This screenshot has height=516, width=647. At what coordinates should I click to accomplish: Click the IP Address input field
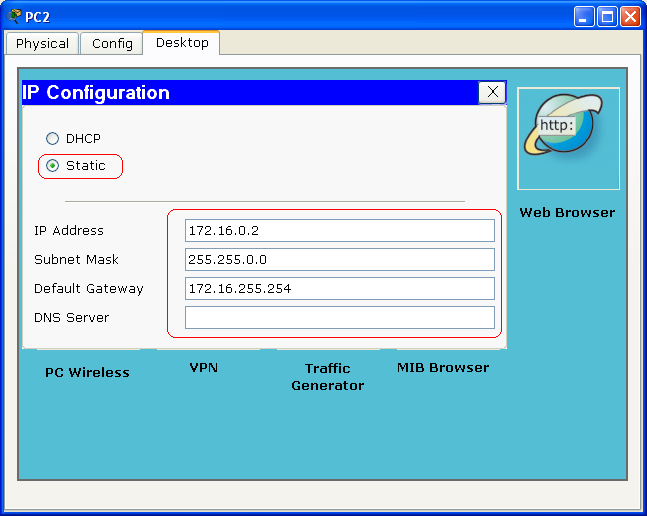click(x=340, y=231)
